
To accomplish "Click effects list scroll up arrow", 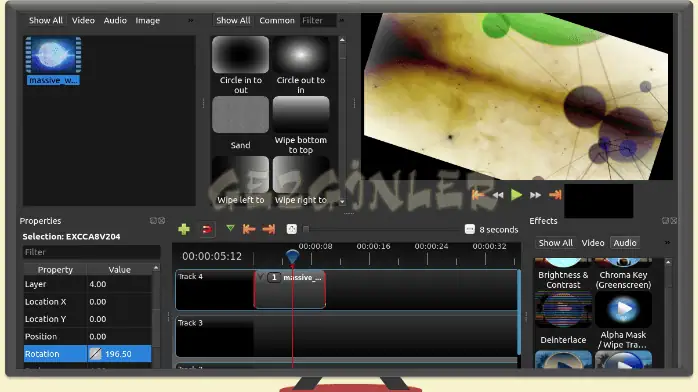I will [x=668, y=263].
